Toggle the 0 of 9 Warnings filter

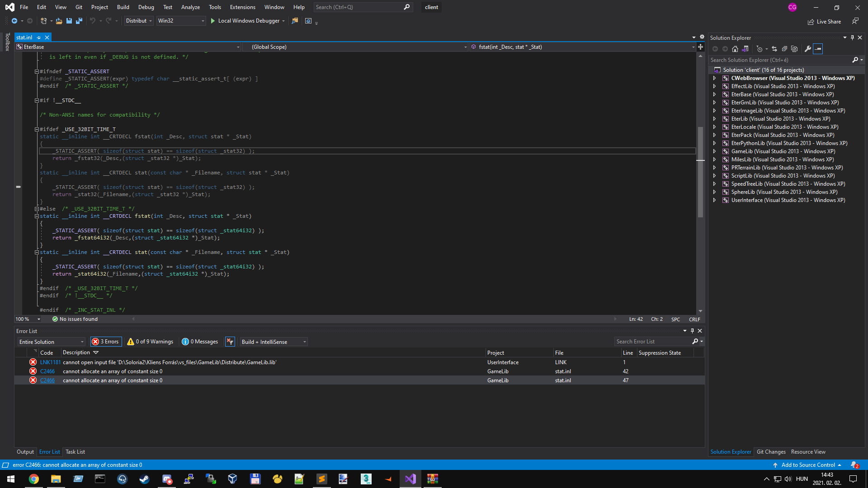coord(150,342)
